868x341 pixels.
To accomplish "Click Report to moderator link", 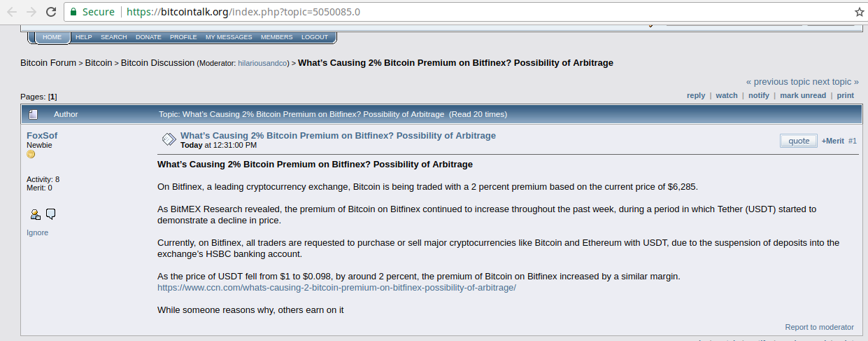I will coord(819,327).
